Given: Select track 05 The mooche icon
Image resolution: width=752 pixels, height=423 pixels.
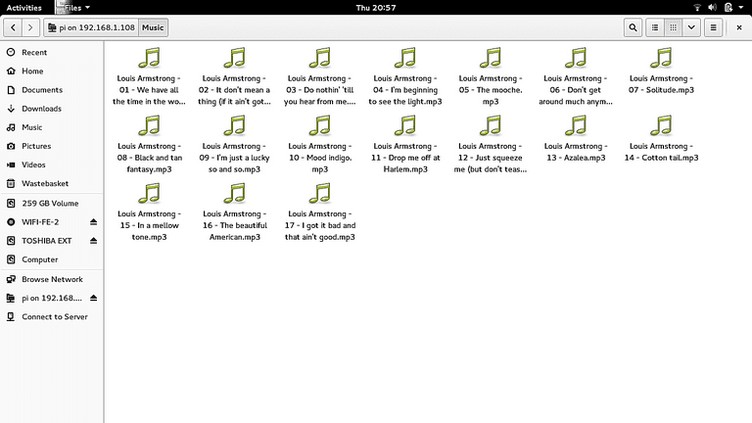Looking at the screenshot, I should pyautogui.click(x=491, y=58).
